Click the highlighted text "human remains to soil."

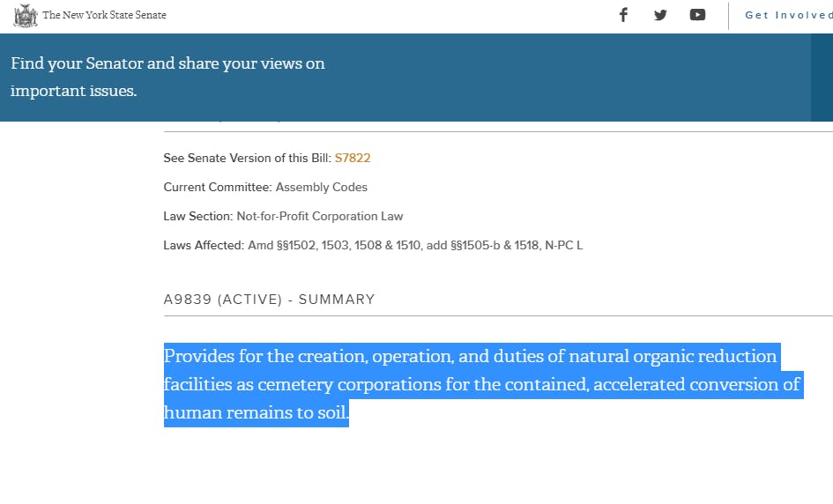tap(256, 413)
